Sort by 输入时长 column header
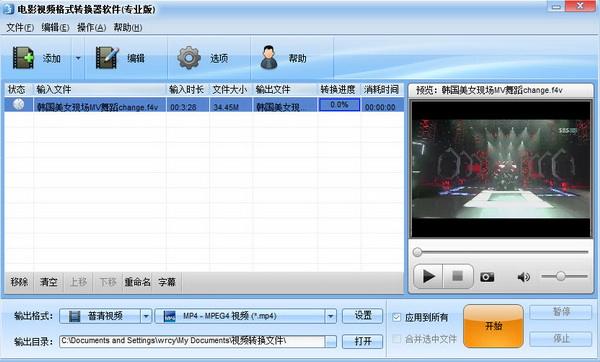This screenshot has height=362, width=600. point(187,90)
